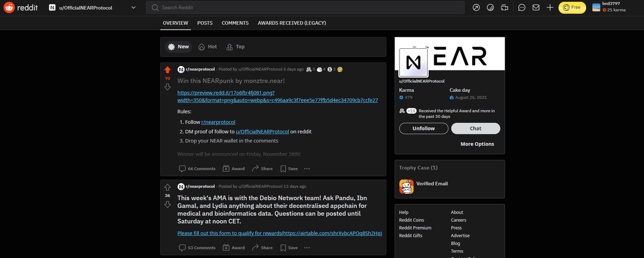Screen dimensions: 644x258
Task: Focus the Search Reddit field
Action: point(305,8)
